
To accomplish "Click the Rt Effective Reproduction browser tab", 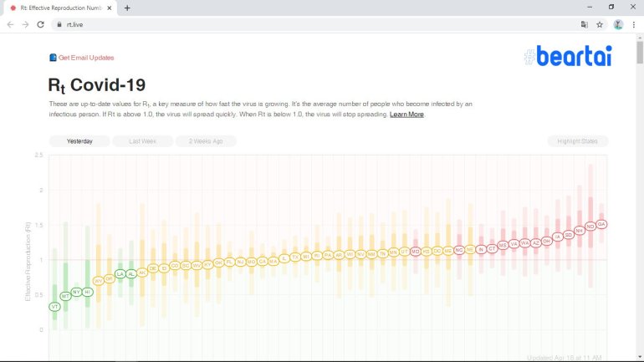I will 59,8.
